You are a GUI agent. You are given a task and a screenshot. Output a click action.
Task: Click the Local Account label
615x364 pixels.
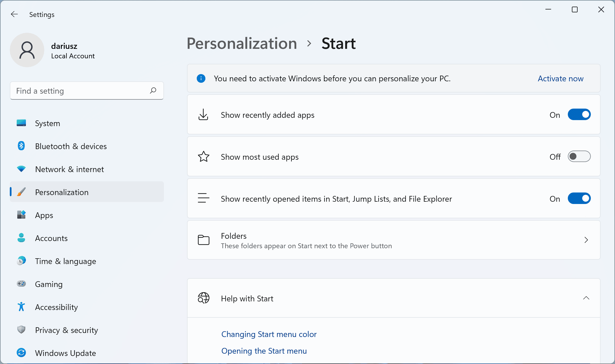click(x=73, y=56)
